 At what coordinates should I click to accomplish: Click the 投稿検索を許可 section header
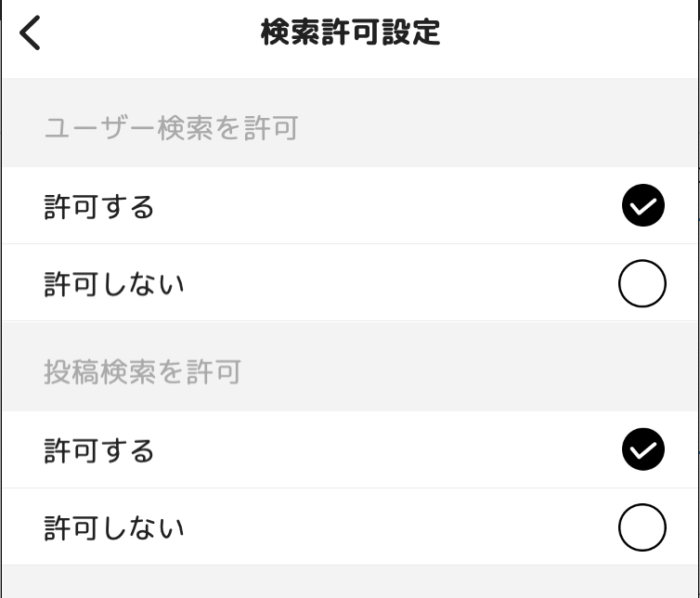coord(142,372)
